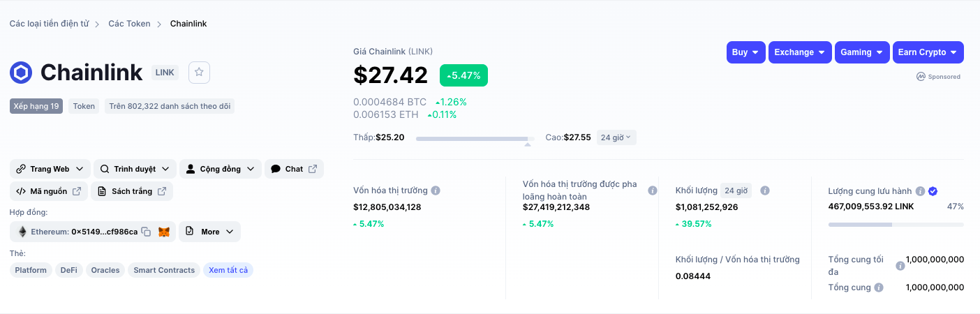Open the 24 giờ time range selector
The height and width of the screenshot is (314, 980).
(x=616, y=137)
